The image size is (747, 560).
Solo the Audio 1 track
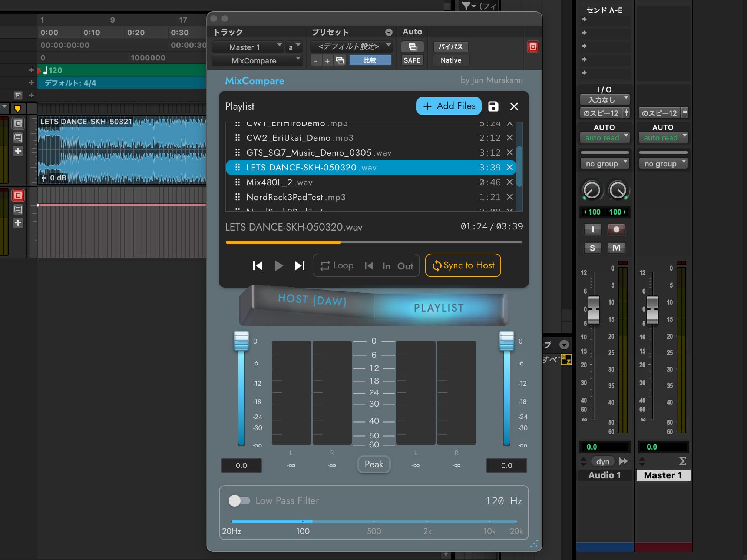tap(592, 248)
